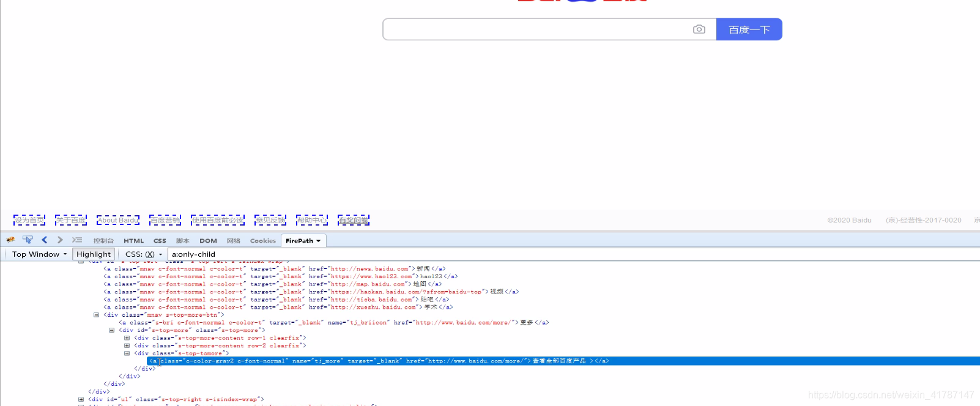Select the map.baidu.com anchor row

pyautogui.click(x=272, y=284)
